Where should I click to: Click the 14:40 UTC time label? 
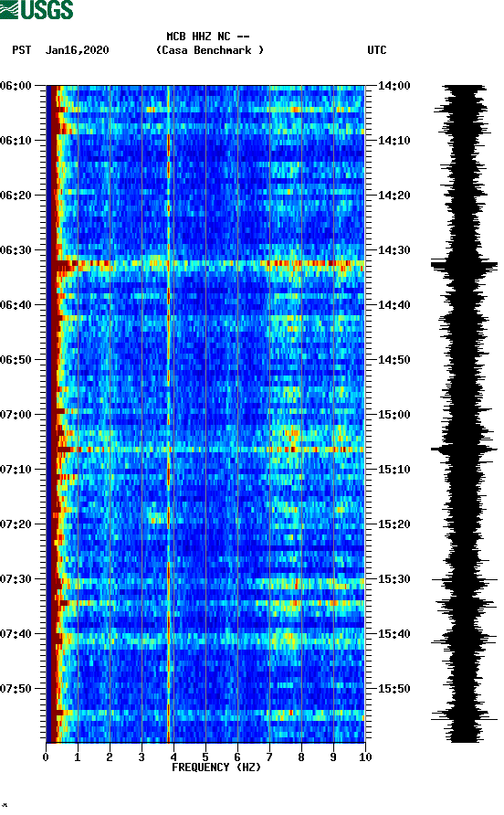click(x=394, y=305)
